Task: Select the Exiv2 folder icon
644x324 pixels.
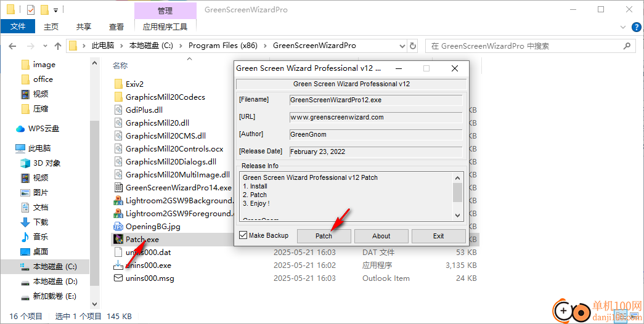Action: coord(118,84)
